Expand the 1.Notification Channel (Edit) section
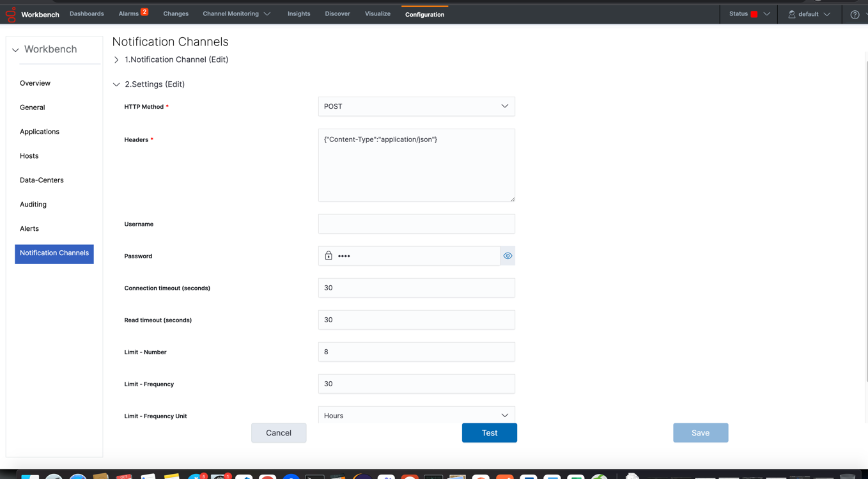 [116, 60]
